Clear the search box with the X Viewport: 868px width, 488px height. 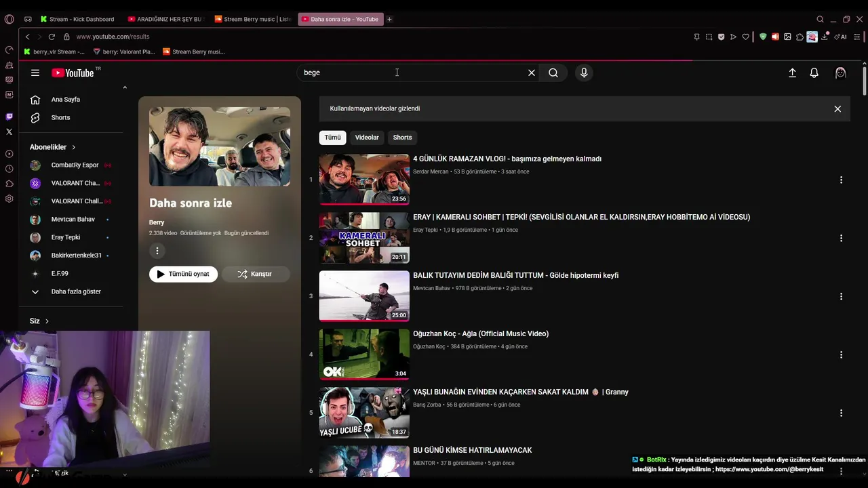[x=532, y=73]
